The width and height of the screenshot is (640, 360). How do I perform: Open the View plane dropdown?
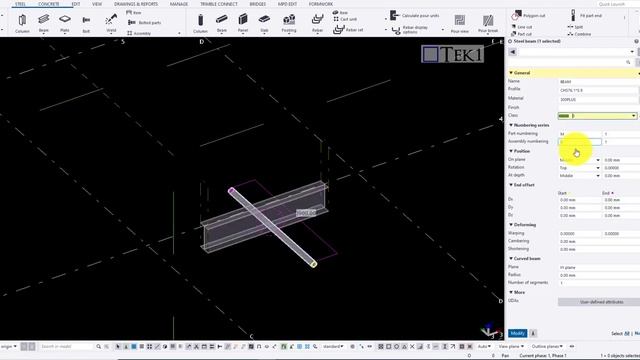(x=511, y=346)
